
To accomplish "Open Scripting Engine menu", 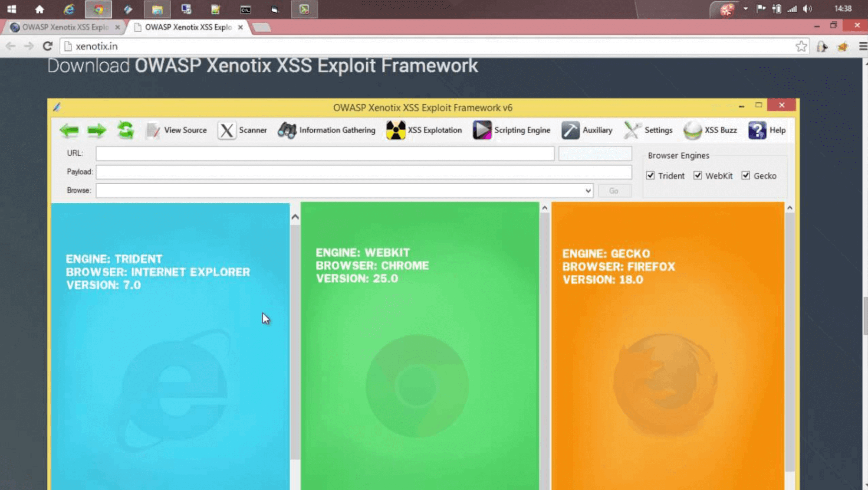I will point(511,130).
